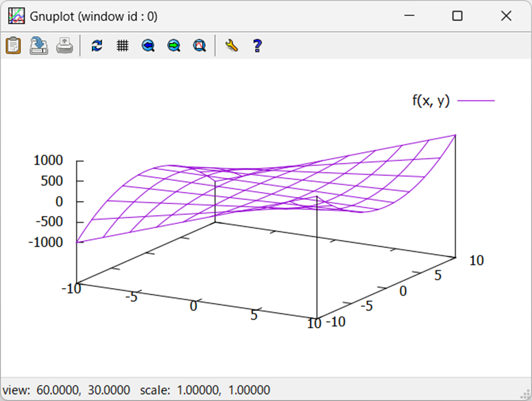Replot the current graph
Image resolution: width=532 pixels, height=401 pixels.
point(97,46)
